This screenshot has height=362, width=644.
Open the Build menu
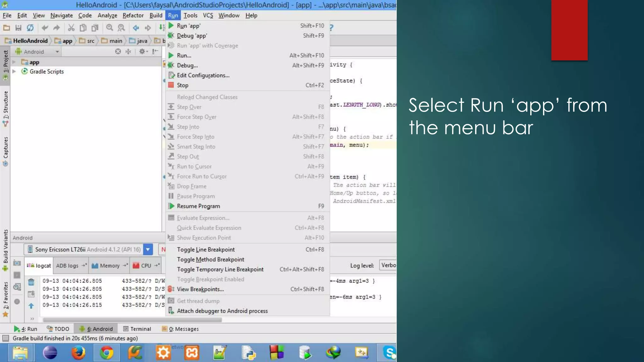156,15
